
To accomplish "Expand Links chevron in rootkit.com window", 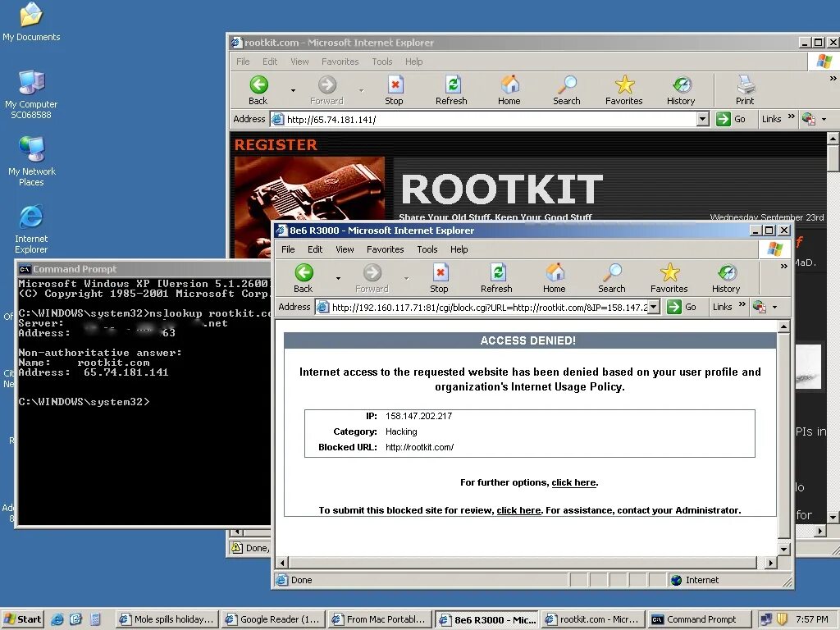I will point(792,116).
